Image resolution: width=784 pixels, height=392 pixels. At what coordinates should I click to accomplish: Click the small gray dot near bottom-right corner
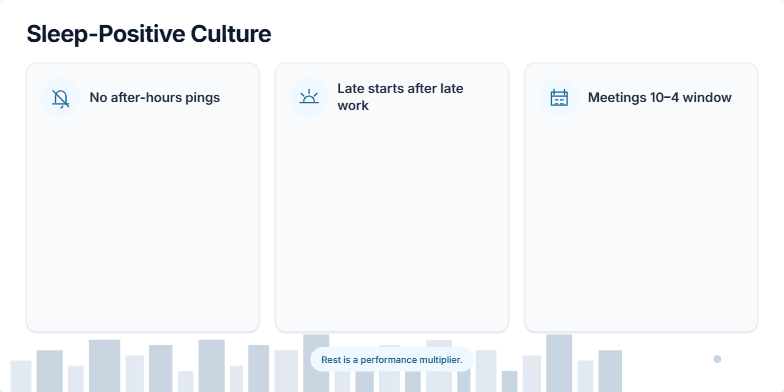(717, 359)
